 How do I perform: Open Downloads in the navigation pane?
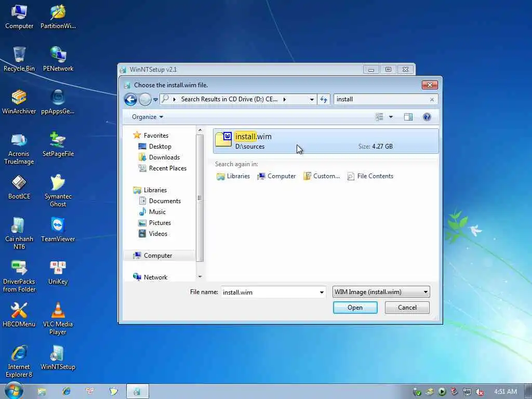tap(164, 157)
